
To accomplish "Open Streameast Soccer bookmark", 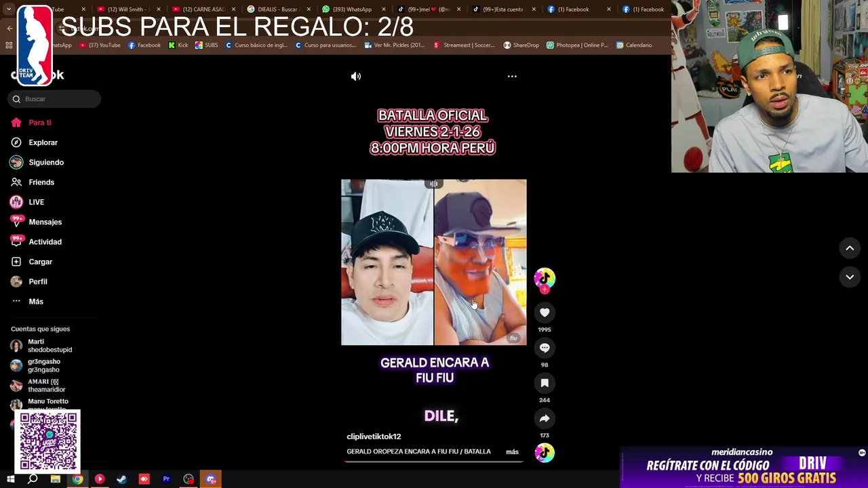I will click(464, 45).
